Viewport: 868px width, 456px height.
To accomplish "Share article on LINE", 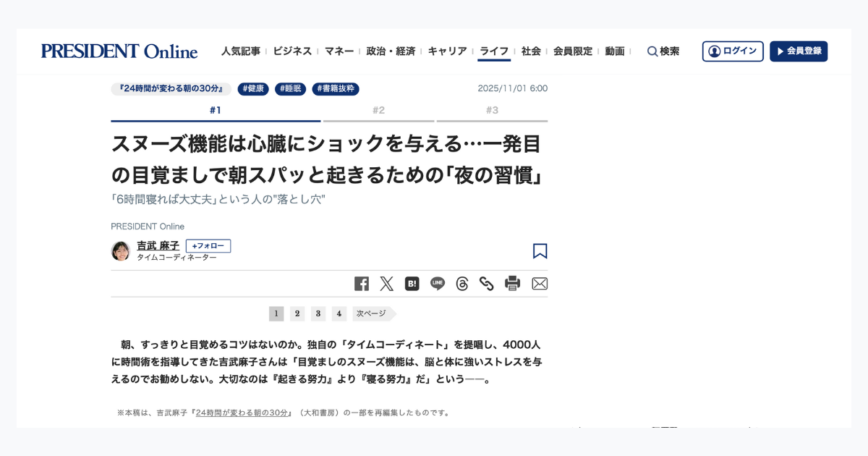I will point(438,284).
